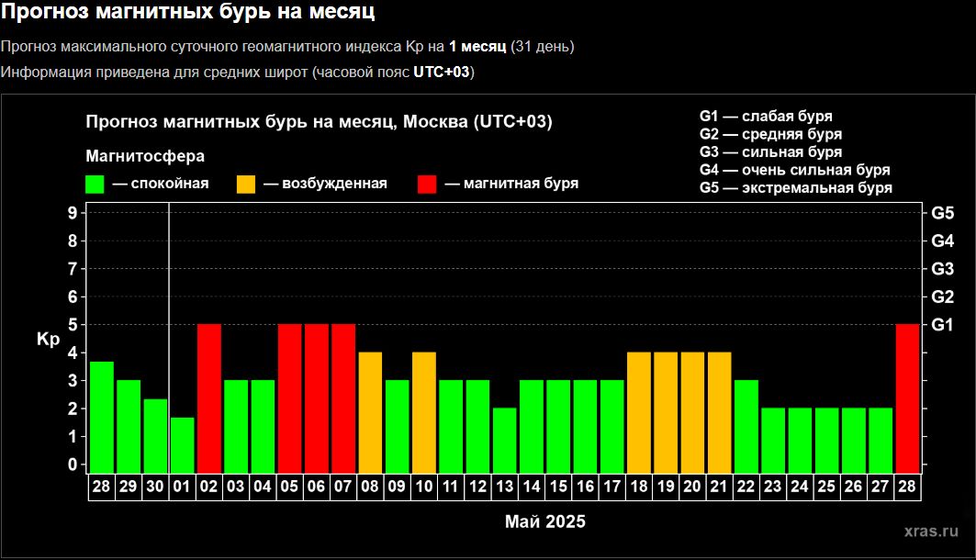
Task: Select the date label 15 on the axis
Action: 558,487
